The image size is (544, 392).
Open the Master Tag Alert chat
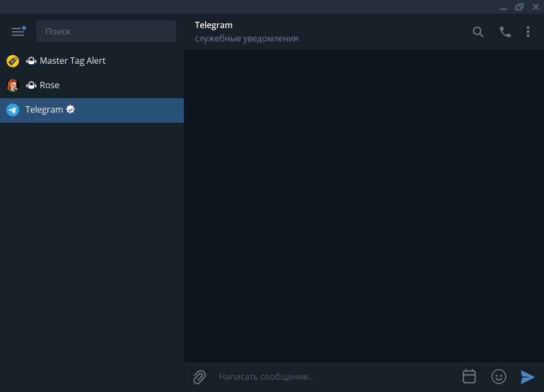91,61
